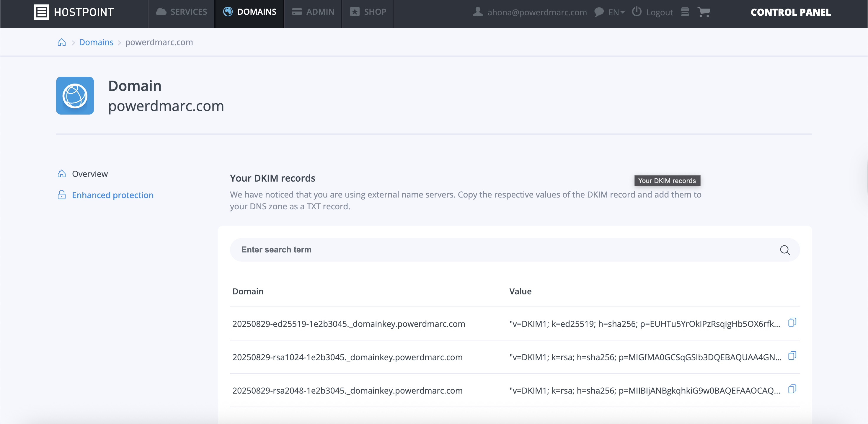Click the server stack icon in header
Screen dimensions: 868x424
tap(685, 12)
